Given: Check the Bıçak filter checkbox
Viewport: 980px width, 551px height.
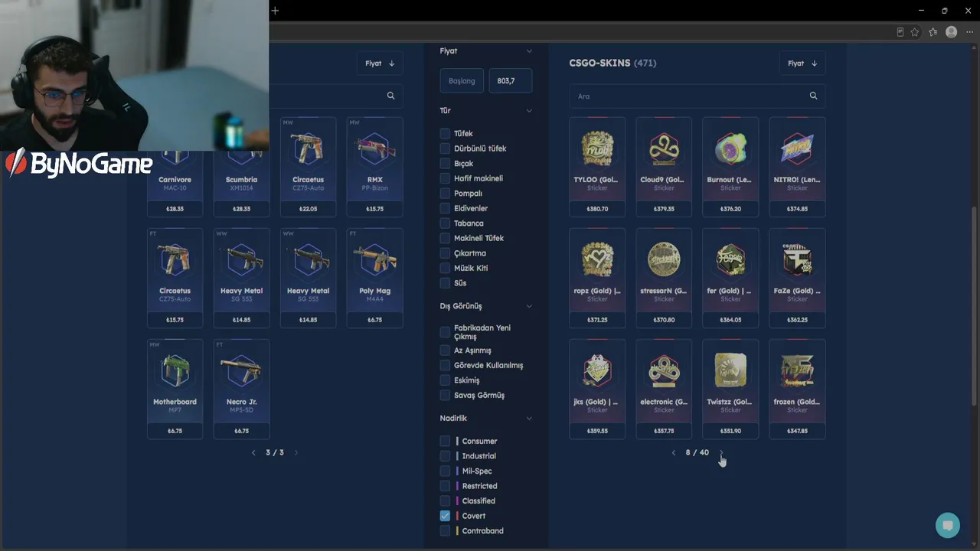Looking at the screenshot, I should click(x=445, y=163).
